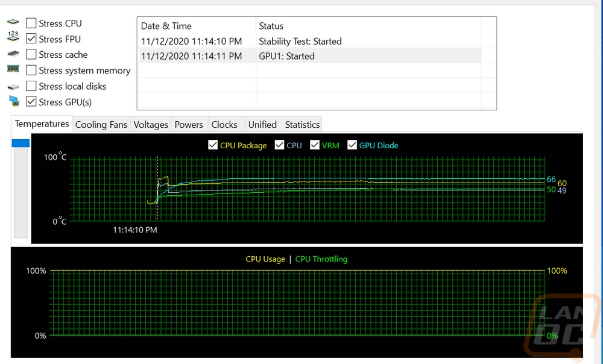The width and height of the screenshot is (603, 364).
Task: Enable the Stress cache checkbox
Action: (x=31, y=55)
